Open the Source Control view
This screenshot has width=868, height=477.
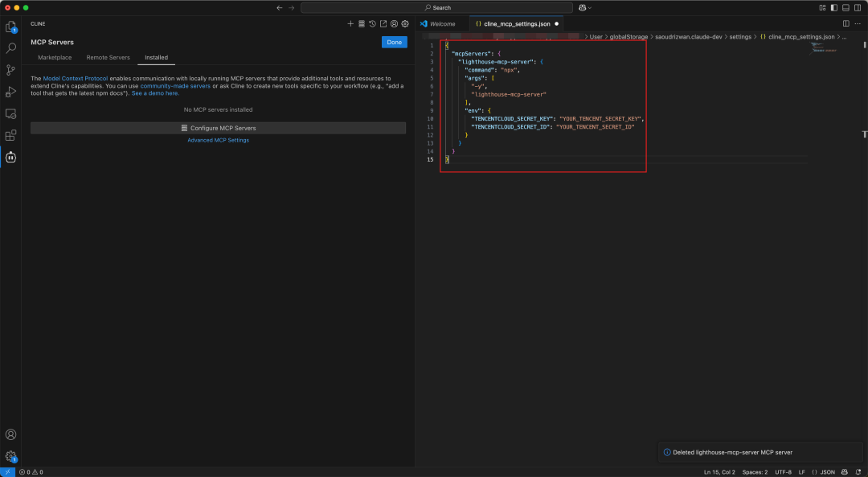10,70
